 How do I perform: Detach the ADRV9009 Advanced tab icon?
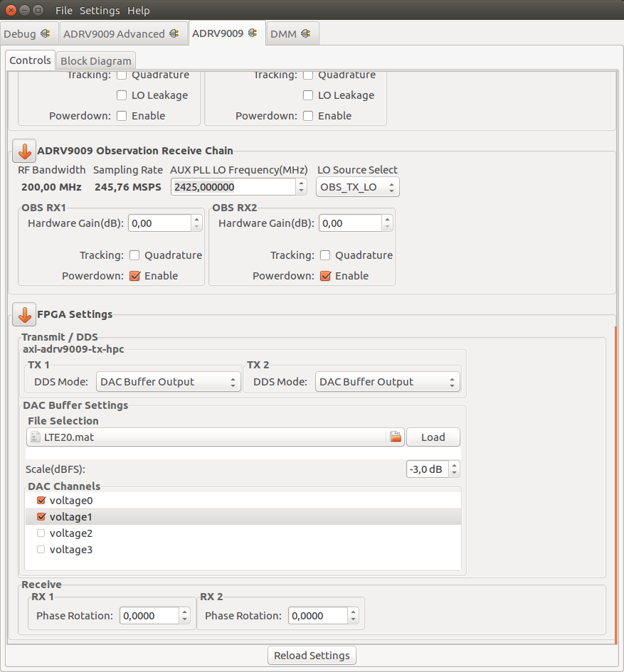coord(175,33)
